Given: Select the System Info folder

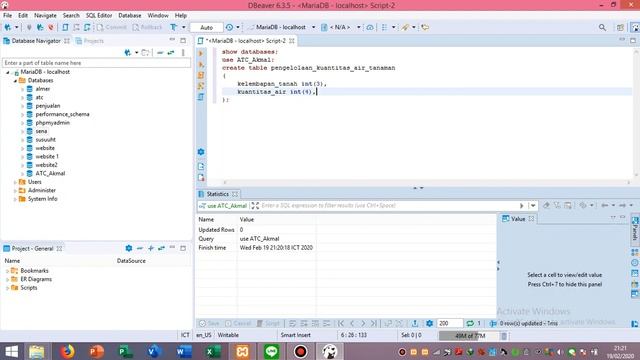Looking at the screenshot, I should tap(42, 199).
